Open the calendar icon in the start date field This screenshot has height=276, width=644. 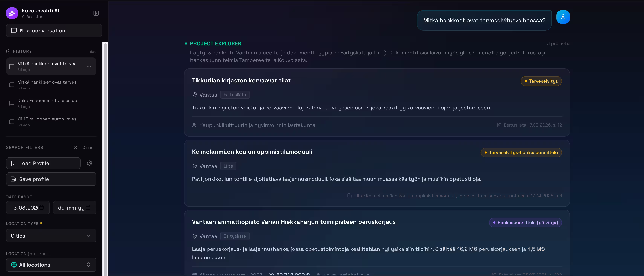pyautogui.click(x=41, y=207)
